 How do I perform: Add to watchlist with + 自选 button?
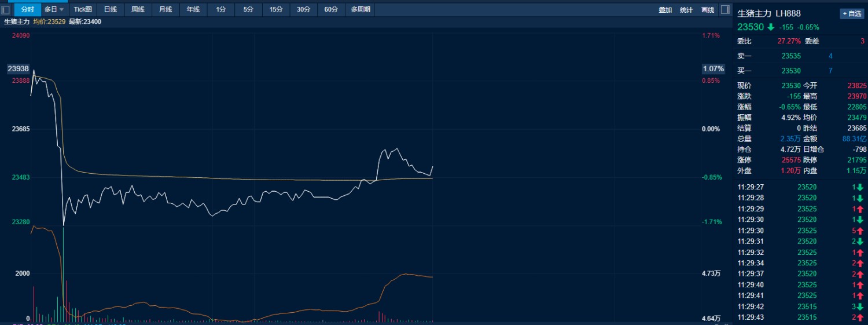coord(852,14)
